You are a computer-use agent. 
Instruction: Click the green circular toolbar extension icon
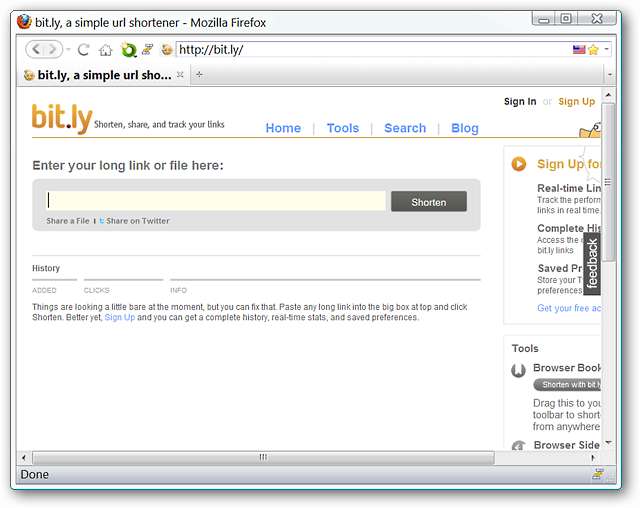[x=129, y=50]
